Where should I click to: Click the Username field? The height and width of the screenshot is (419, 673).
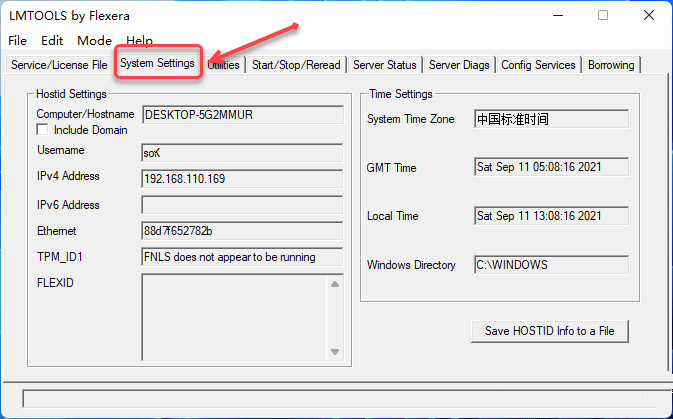pyautogui.click(x=242, y=153)
